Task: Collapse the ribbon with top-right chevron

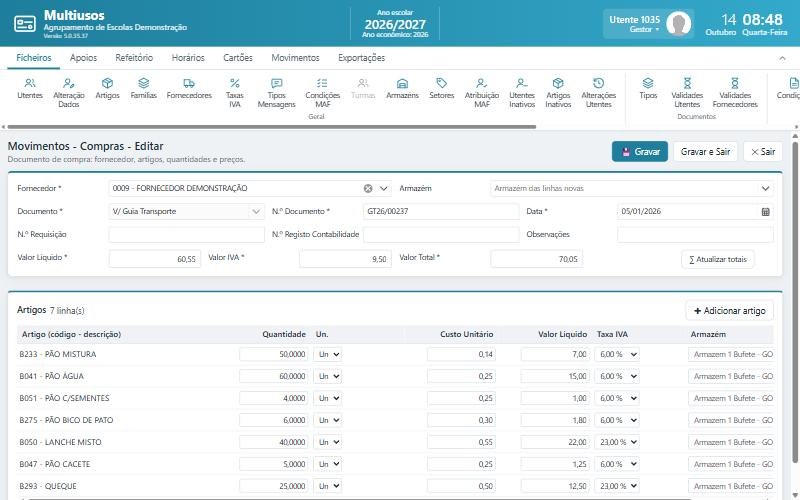Action: [x=782, y=58]
